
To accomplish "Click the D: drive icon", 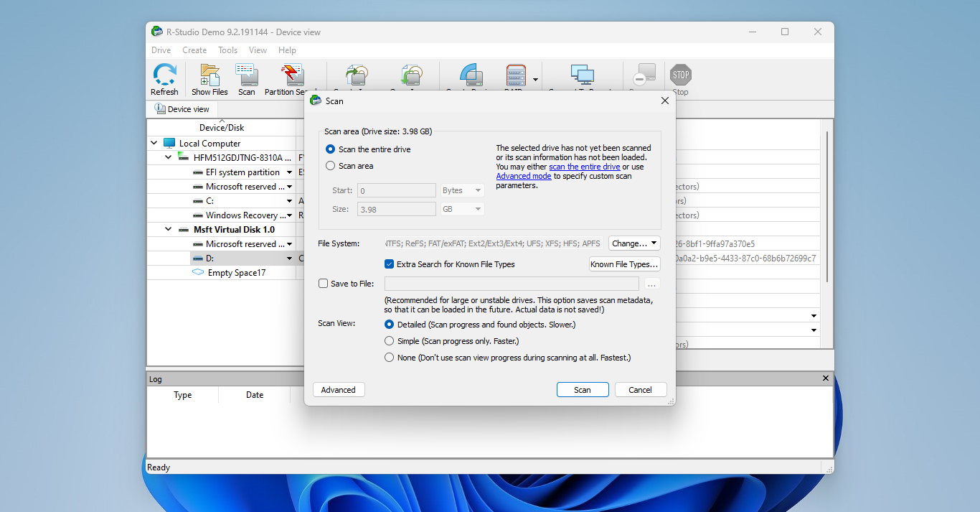I will [199, 259].
